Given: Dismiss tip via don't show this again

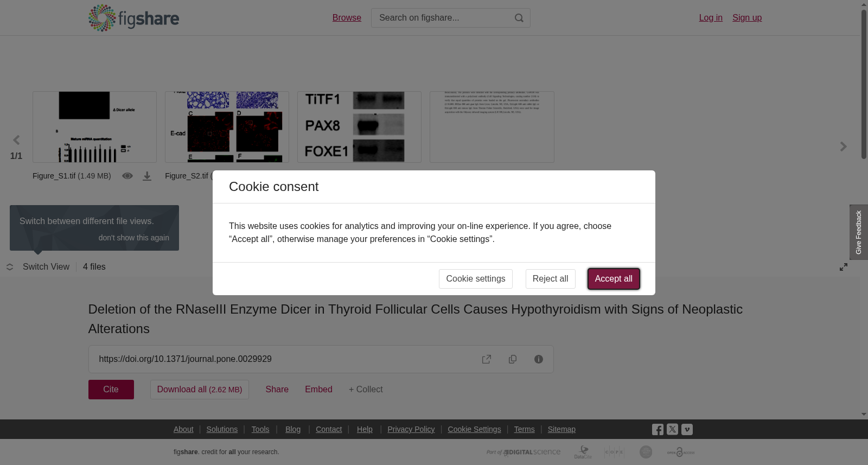Looking at the screenshot, I should [x=133, y=238].
